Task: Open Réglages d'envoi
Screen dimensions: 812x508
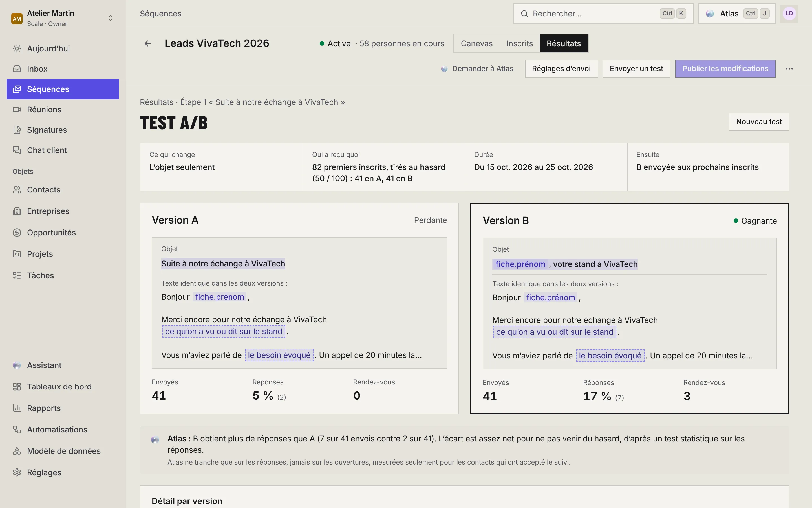Action: (x=561, y=69)
